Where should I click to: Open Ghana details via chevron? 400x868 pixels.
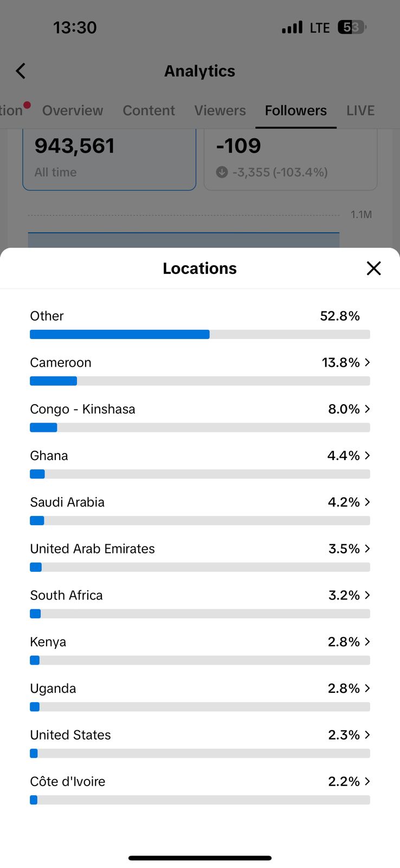point(367,456)
